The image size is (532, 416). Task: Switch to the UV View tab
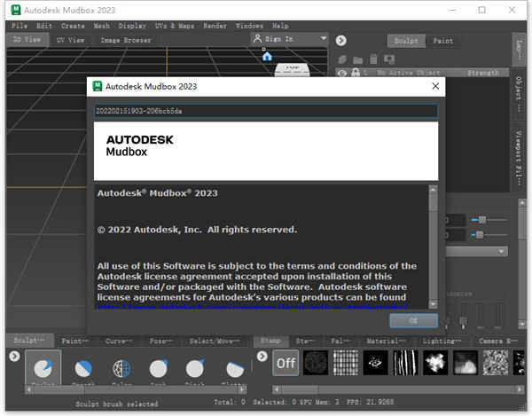pos(70,40)
